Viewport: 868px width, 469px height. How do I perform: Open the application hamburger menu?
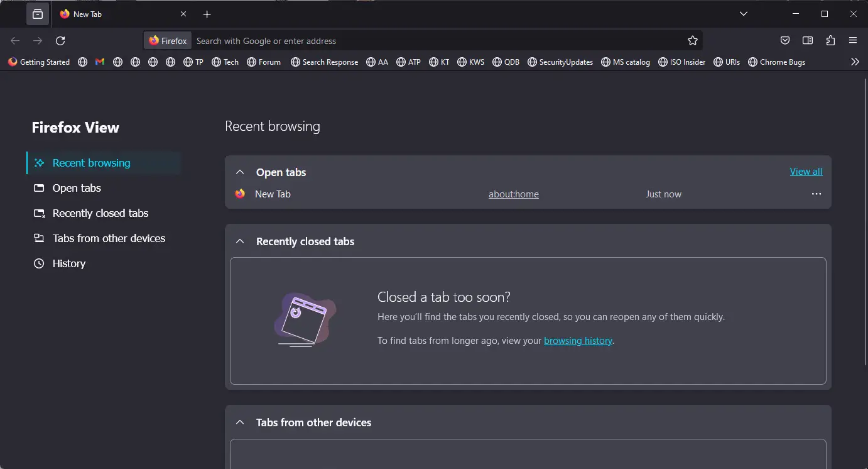[853, 41]
